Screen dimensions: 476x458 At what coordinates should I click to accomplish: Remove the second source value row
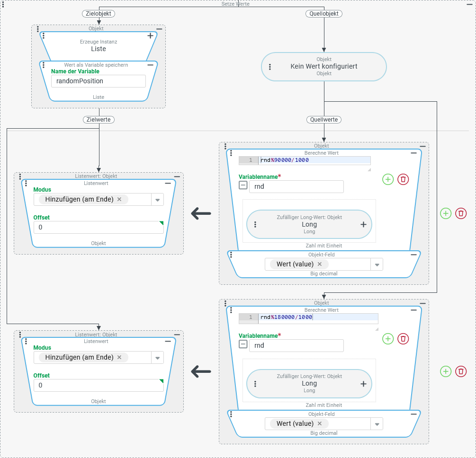(461, 371)
